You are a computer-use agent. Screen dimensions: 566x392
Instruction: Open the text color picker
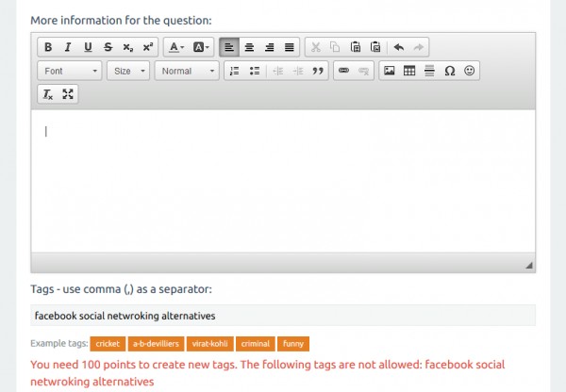[x=176, y=47]
